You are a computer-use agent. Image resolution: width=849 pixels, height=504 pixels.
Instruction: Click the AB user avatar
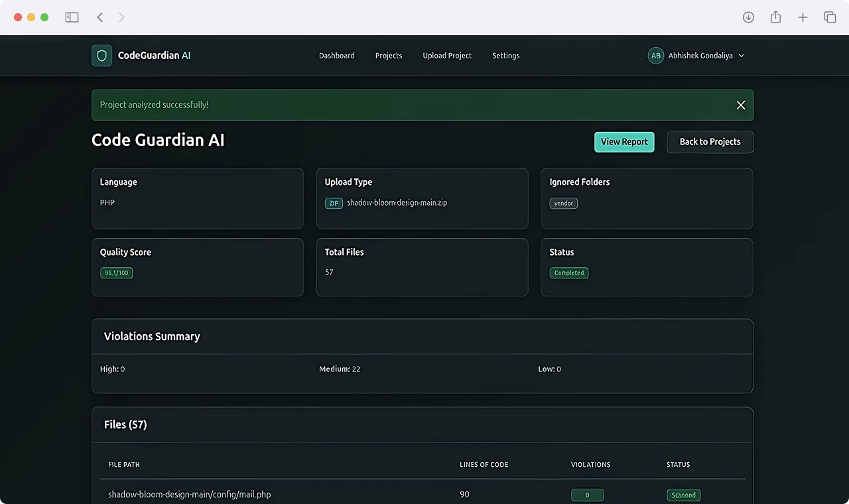click(656, 56)
